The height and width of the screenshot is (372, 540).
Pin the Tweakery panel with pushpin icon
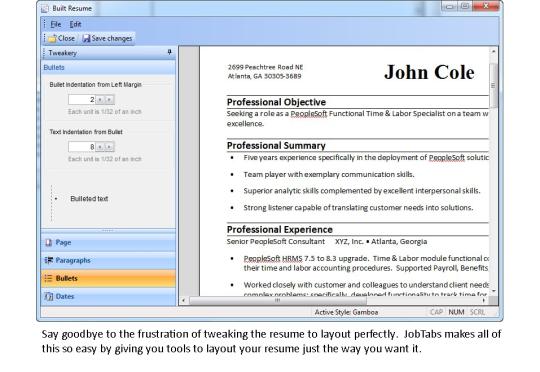(169, 52)
